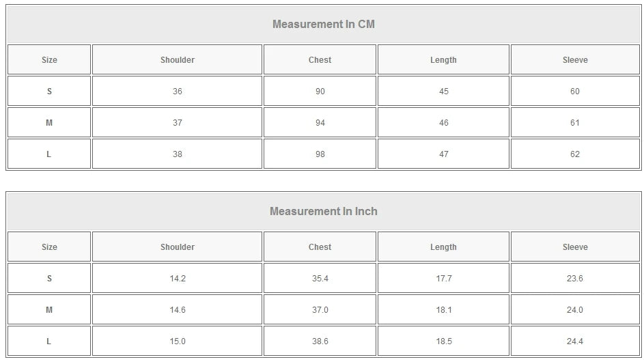Screen dimensions: 644x364
Task: Select the size L row label in the Inch table
Action: (x=49, y=341)
